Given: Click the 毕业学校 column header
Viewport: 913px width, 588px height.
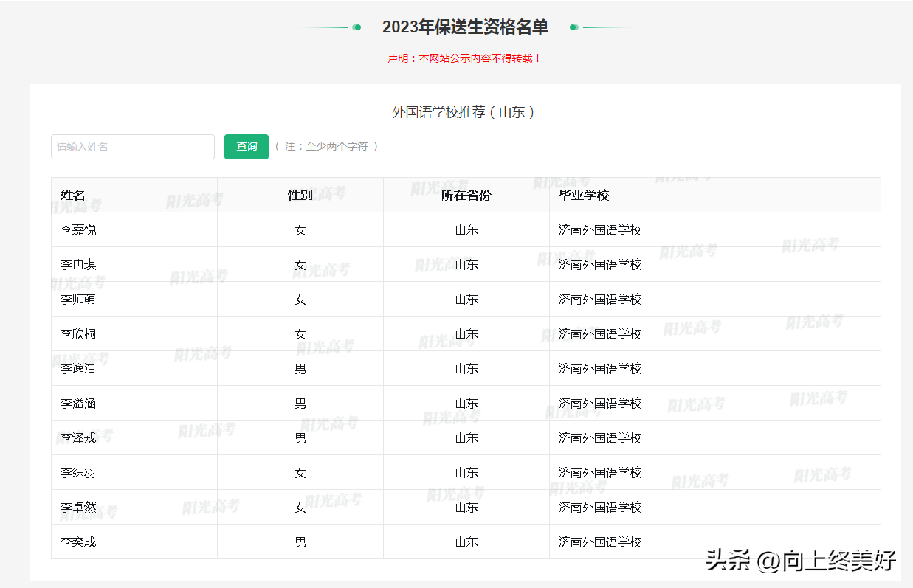Looking at the screenshot, I should [x=584, y=196].
